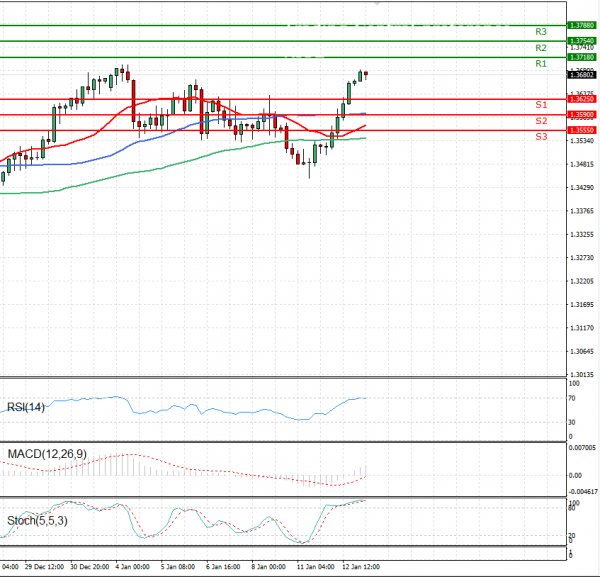Image resolution: width=600 pixels, height=577 pixels.
Task: Click the 8 Jan 00:00 time axis label
Action: click(270, 566)
